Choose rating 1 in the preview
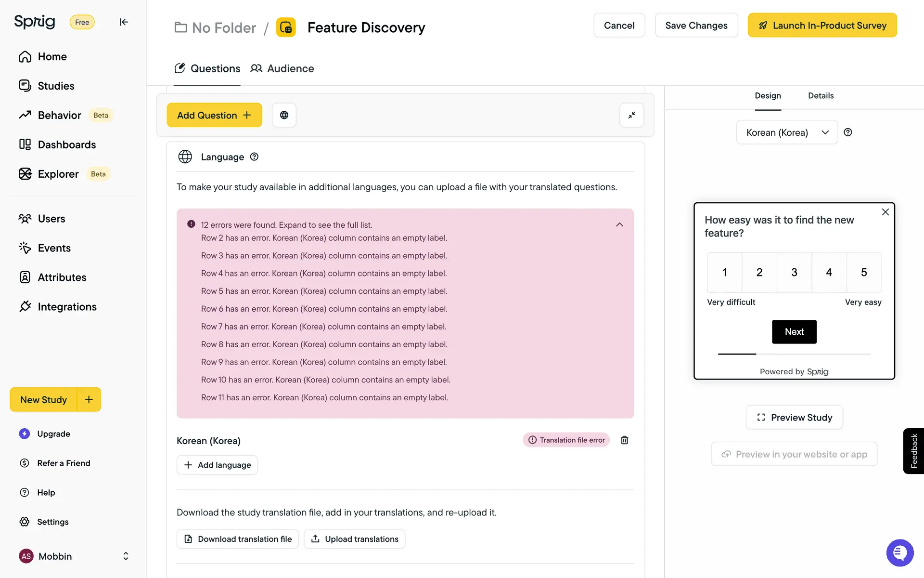Image resolution: width=924 pixels, height=578 pixels. (724, 273)
